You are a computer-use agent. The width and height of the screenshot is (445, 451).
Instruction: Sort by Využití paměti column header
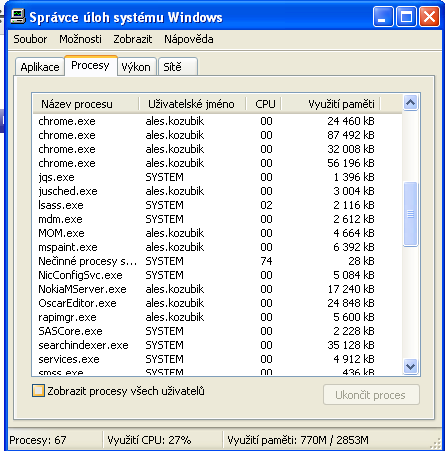[330, 104]
